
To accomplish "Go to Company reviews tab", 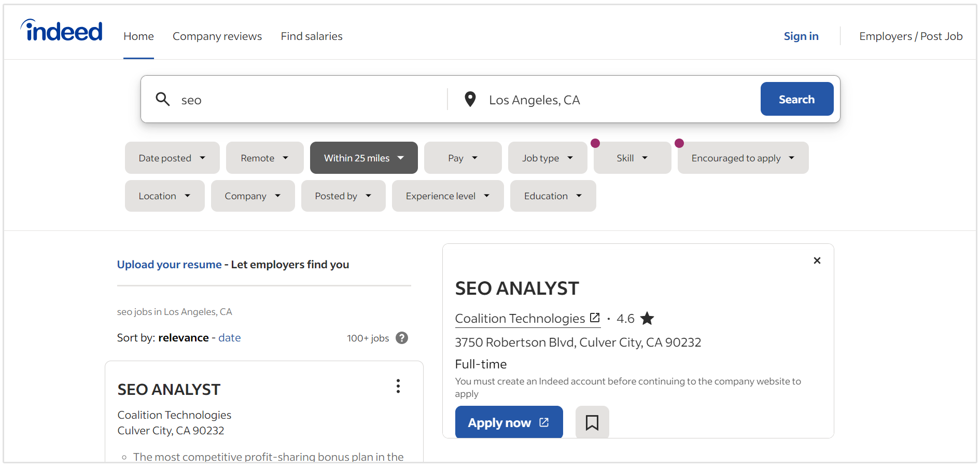I will (x=217, y=36).
